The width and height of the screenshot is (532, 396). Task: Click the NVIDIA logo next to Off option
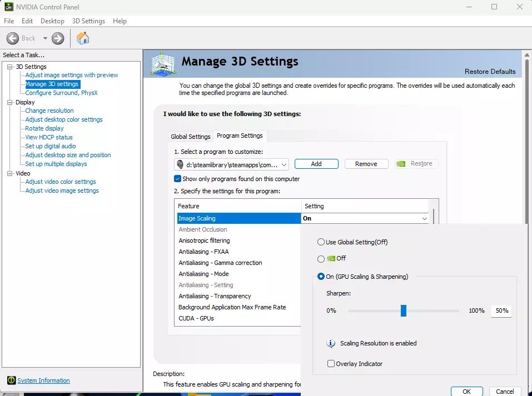331,258
